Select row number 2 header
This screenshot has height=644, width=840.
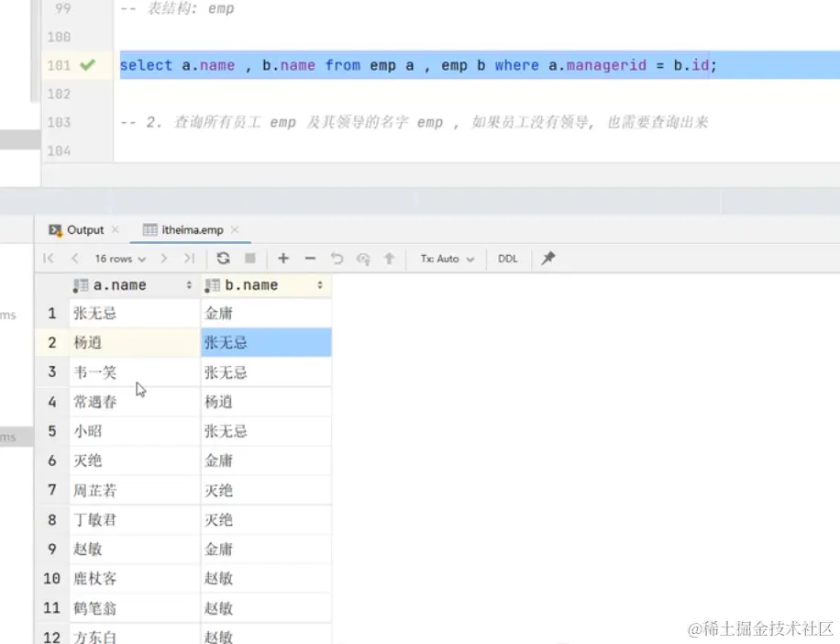[x=52, y=342]
